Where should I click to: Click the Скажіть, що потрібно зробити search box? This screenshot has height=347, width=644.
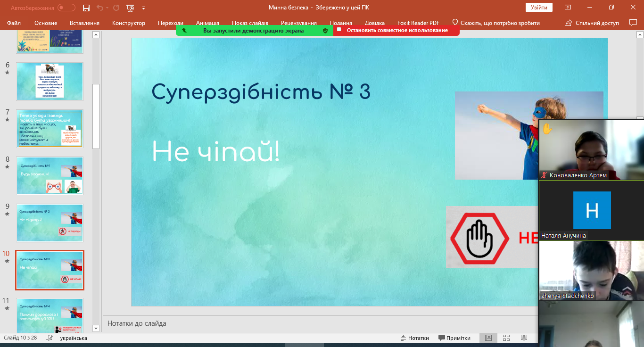[x=495, y=23]
